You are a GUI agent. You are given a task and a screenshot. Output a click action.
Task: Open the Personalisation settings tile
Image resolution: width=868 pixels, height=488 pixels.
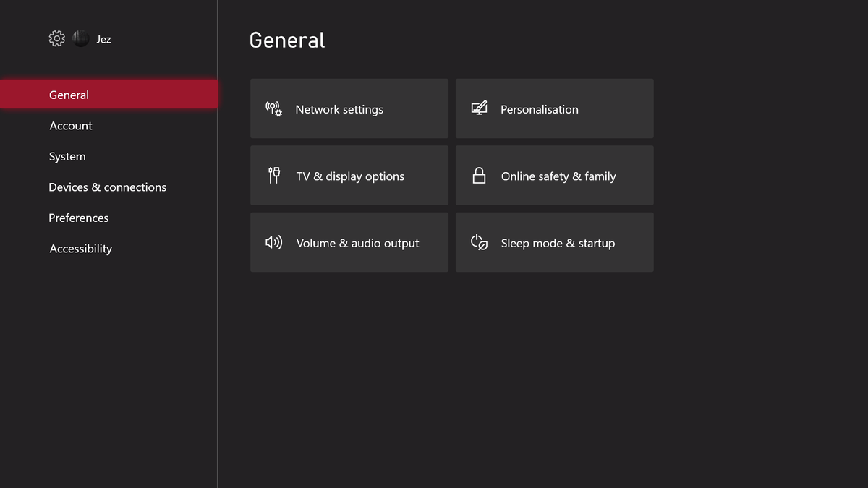click(x=554, y=108)
